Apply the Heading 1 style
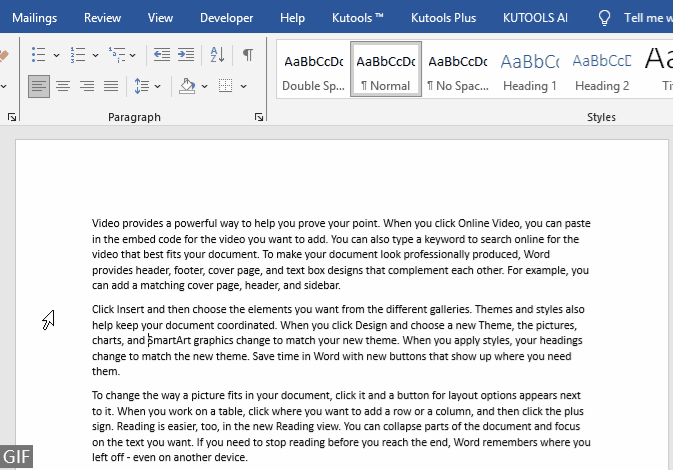This screenshot has width=673, height=470. click(530, 70)
